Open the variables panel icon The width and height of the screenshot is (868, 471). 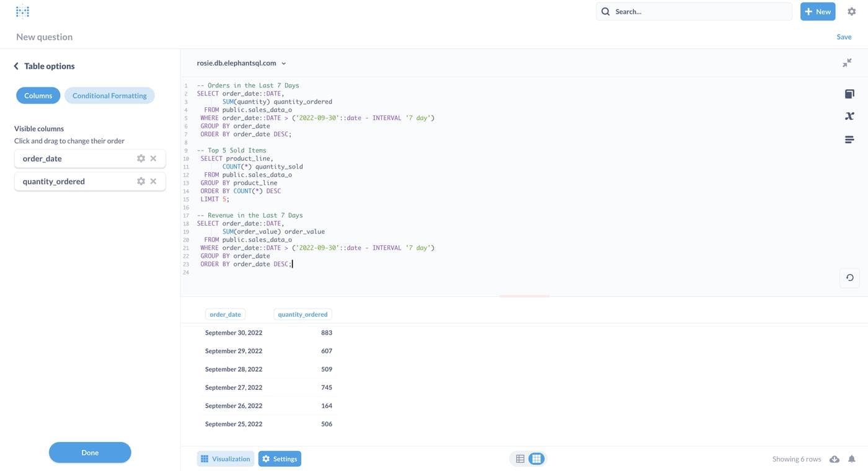849,116
